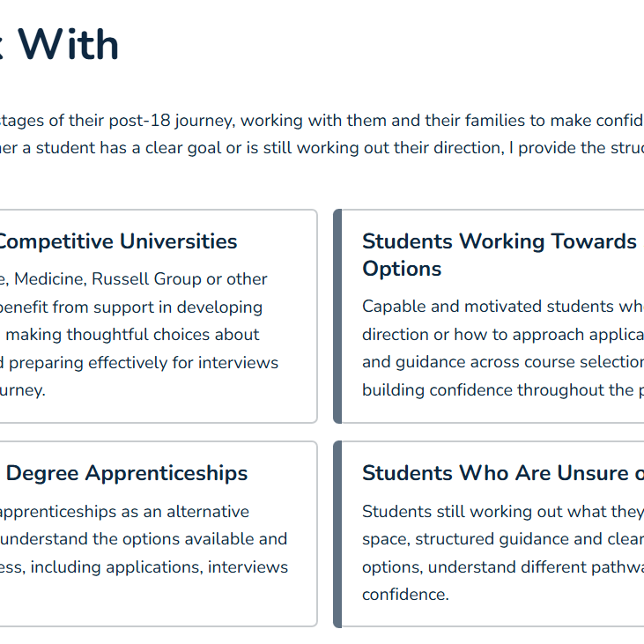The image size is (644, 644).
Task: Click the "making thoughtful choices about" line
Action: tap(132, 335)
